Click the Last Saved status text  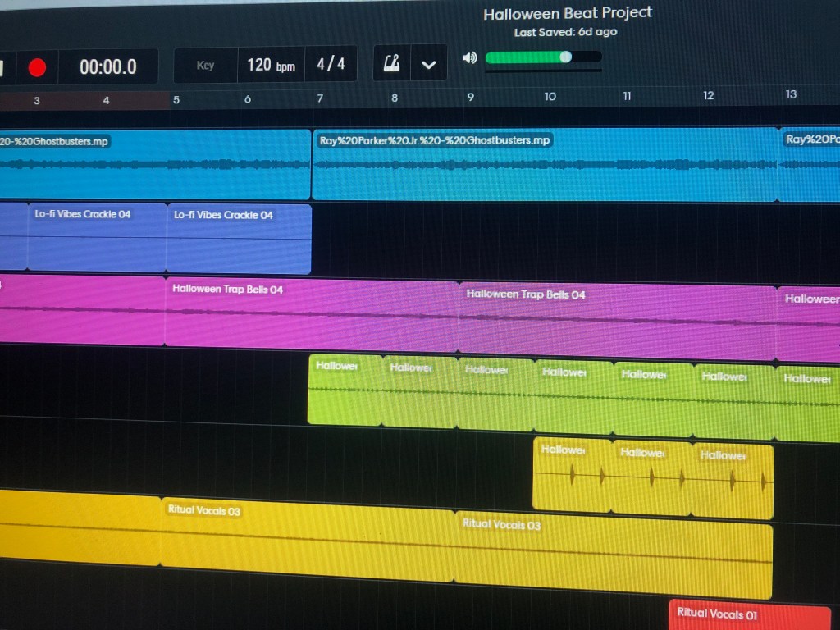pyautogui.click(x=565, y=33)
